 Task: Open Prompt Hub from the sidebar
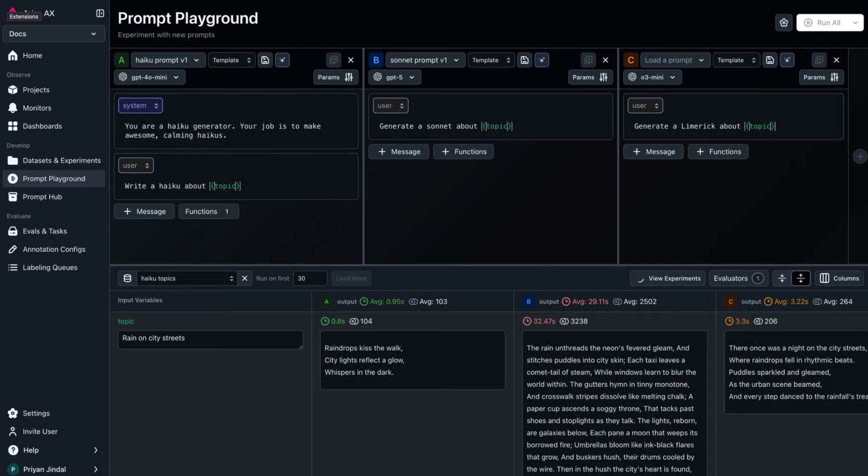(x=42, y=197)
